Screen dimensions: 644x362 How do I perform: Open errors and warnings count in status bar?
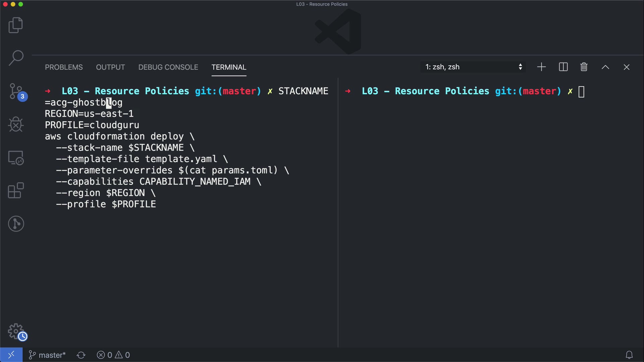(x=113, y=355)
